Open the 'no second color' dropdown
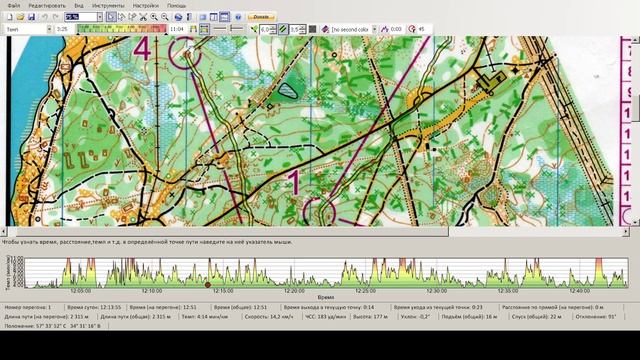640x360 pixels. 375,29
